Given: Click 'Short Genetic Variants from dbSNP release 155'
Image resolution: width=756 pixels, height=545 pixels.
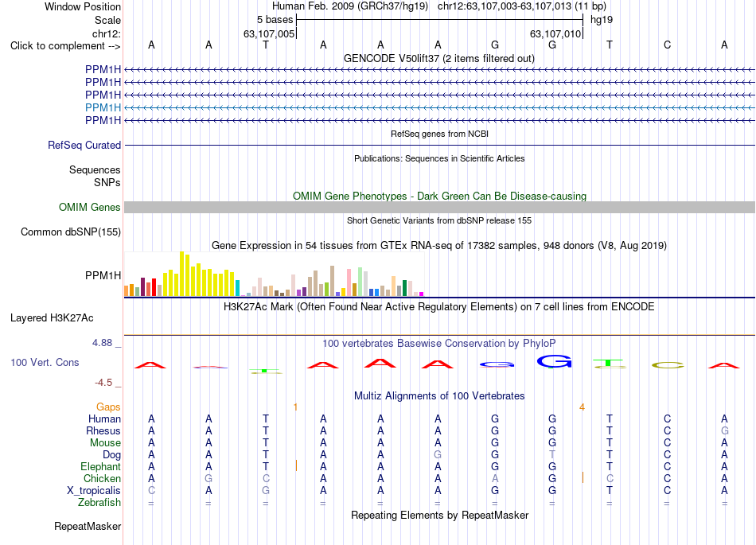Looking at the screenshot, I should pyautogui.click(x=439, y=220).
